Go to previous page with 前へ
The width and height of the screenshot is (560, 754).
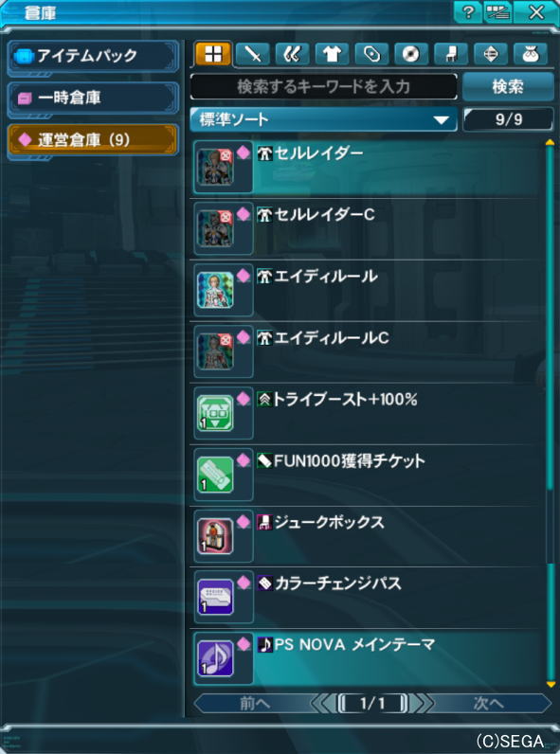pos(255,704)
